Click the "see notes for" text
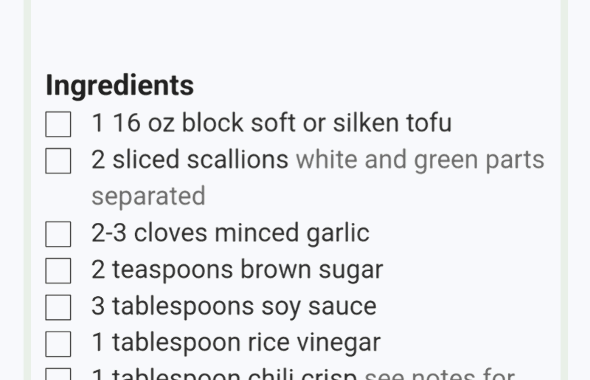 point(440,374)
